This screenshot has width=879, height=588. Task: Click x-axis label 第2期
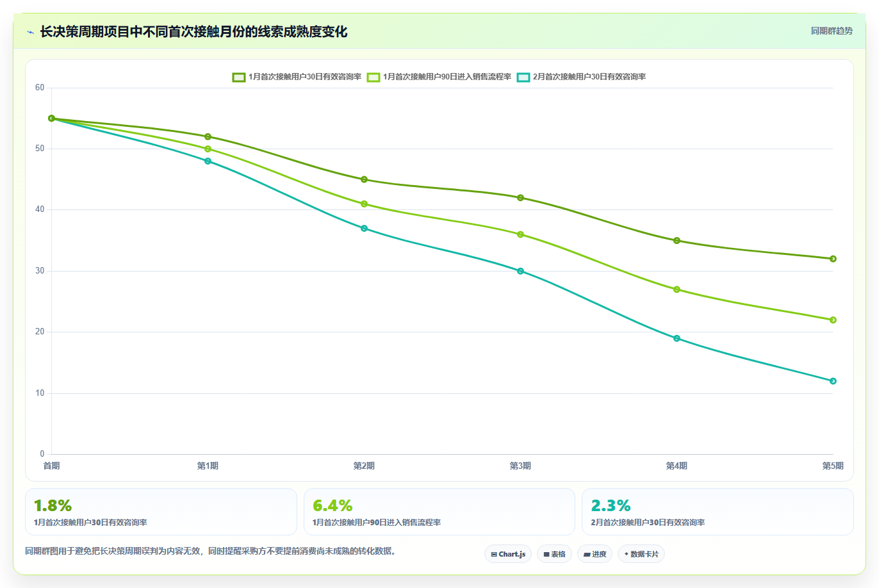click(364, 466)
